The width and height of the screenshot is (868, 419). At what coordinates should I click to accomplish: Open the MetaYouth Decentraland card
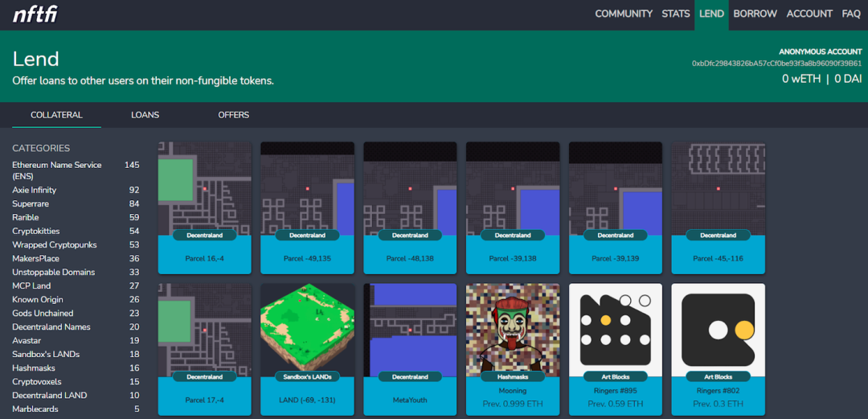[410, 350]
